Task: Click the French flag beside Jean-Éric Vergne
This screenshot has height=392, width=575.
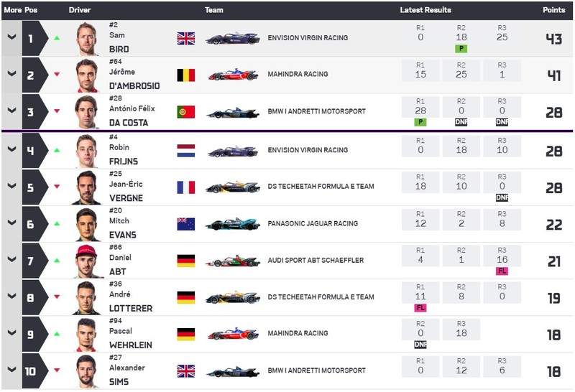Action: [x=185, y=187]
